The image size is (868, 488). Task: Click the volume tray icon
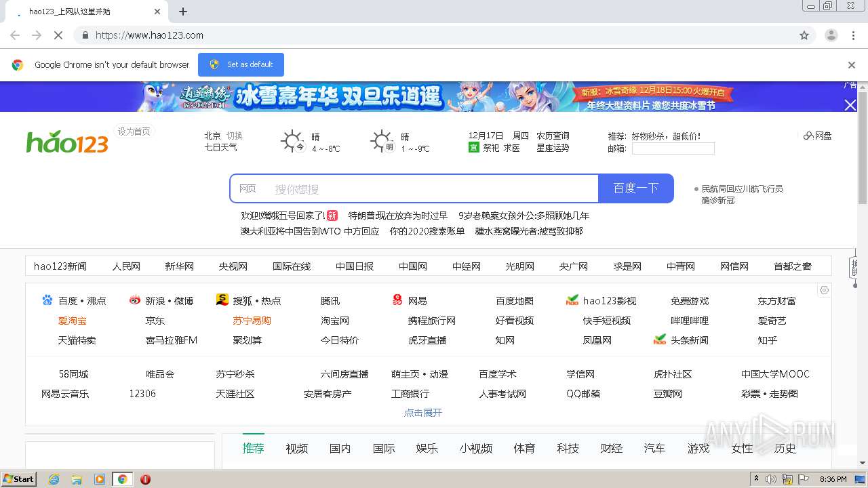771,479
